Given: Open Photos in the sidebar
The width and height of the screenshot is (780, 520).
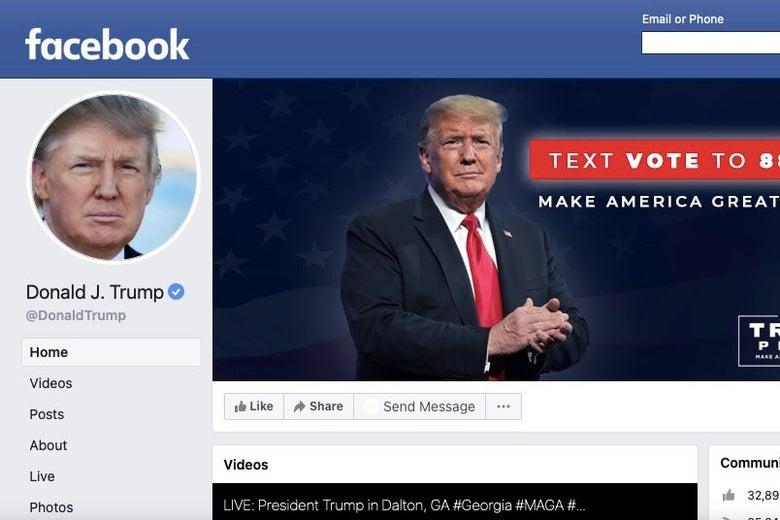Looking at the screenshot, I should (51, 507).
